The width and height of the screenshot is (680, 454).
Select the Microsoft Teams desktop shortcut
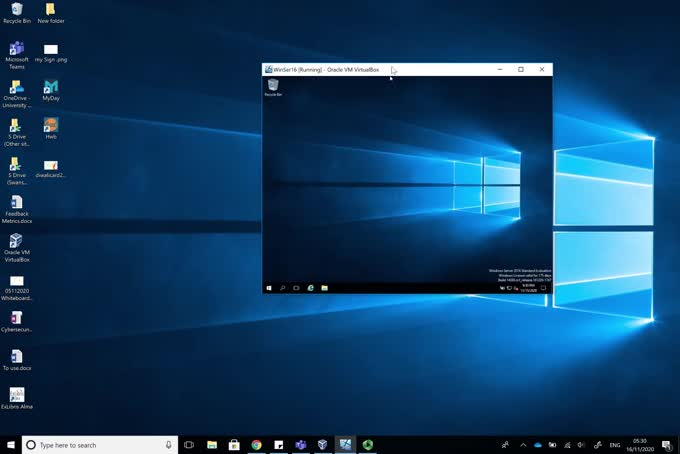(16, 49)
